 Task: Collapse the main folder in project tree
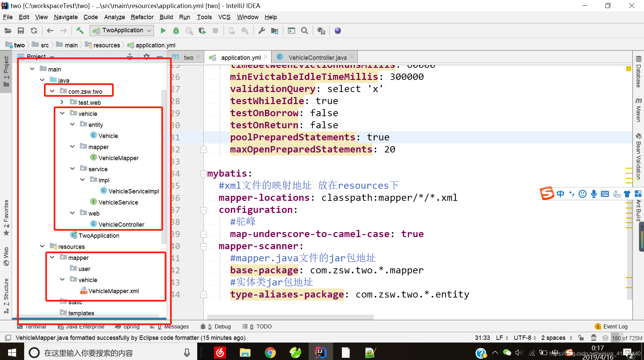pyautogui.click(x=32, y=69)
